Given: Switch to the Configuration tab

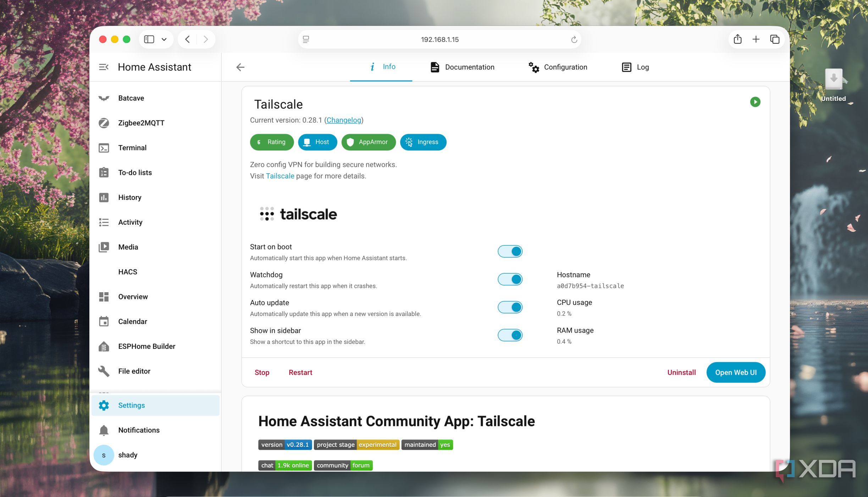Looking at the screenshot, I should click(x=558, y=67).
